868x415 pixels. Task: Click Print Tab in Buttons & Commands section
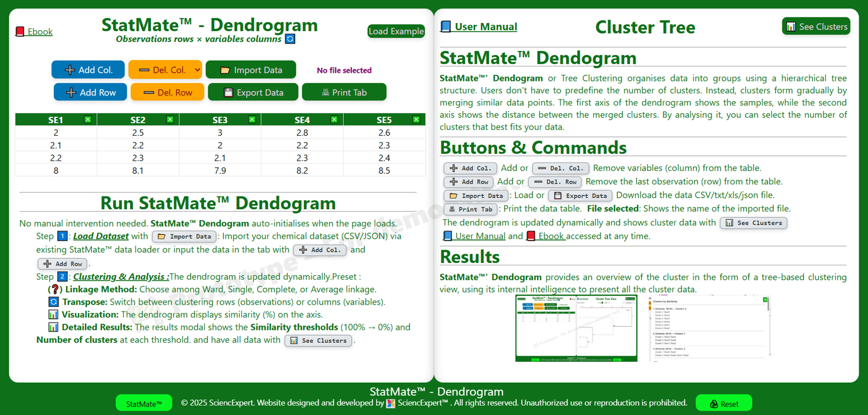(470, 209)
